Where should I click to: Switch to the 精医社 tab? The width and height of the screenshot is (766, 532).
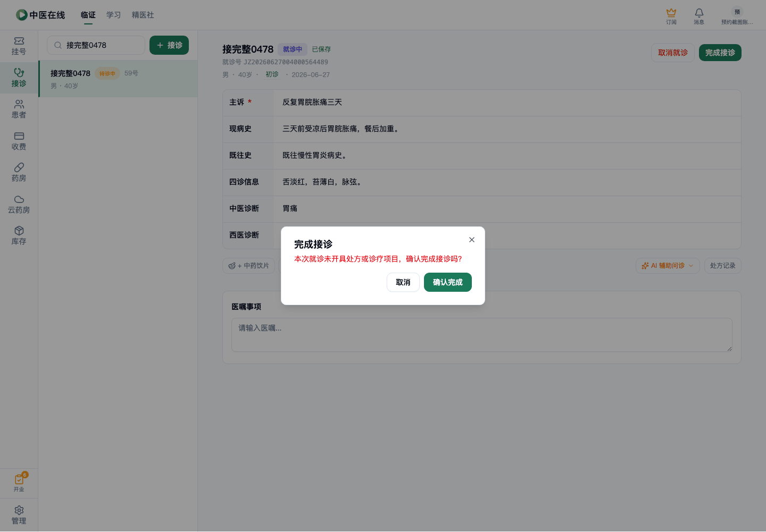click(143, 15)
